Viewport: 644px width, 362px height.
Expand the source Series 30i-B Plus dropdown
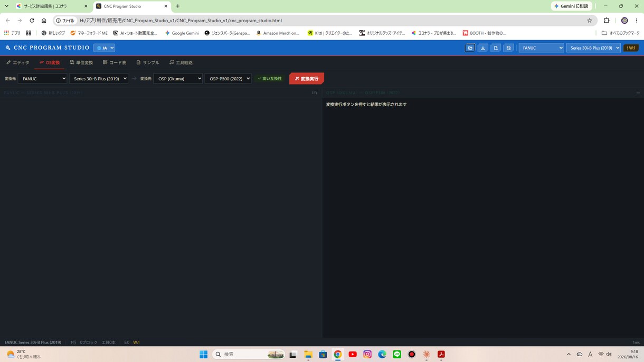(98, 79)
